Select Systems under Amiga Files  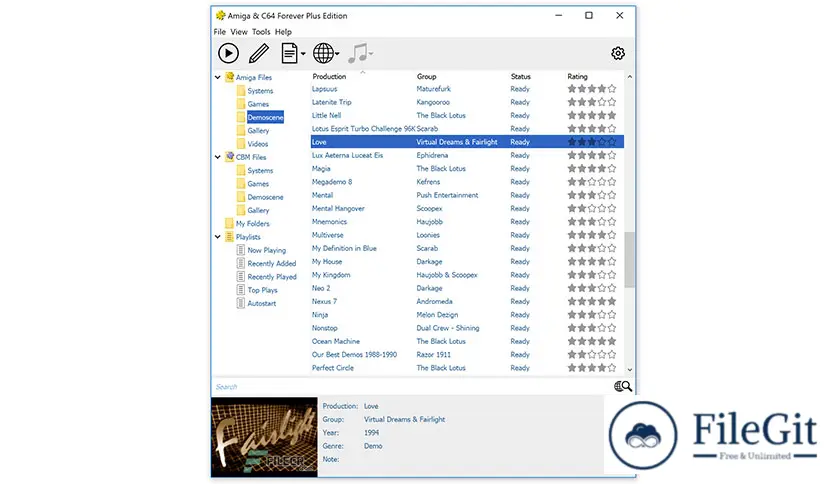[260, 91]
